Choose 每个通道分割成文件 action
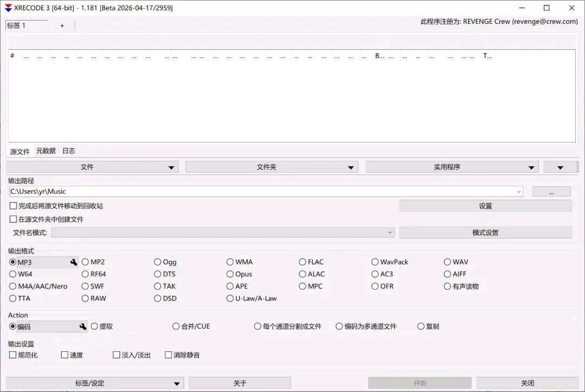 point(288,326)
